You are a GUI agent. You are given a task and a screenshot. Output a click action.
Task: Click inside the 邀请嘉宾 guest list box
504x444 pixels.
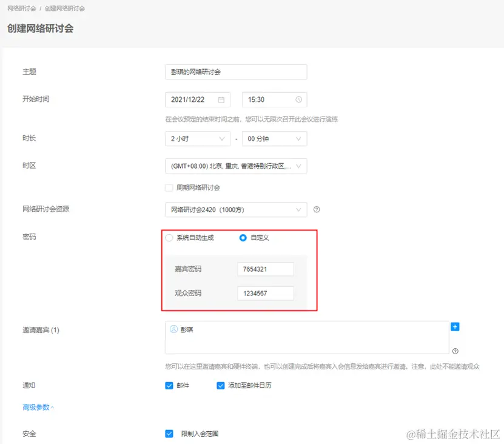tap(307, 338)
